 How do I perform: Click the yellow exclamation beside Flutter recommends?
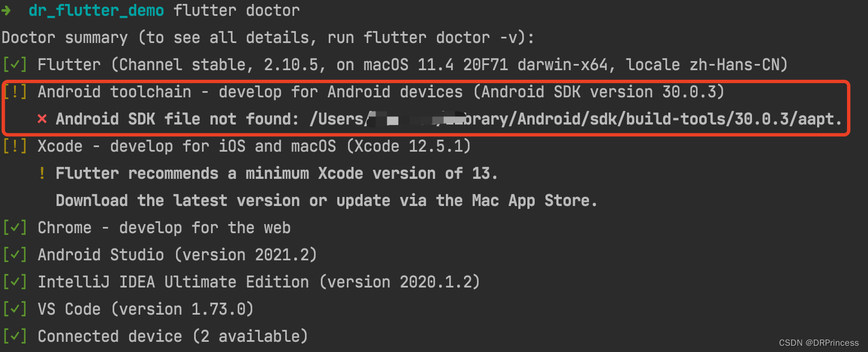[42, 173]
